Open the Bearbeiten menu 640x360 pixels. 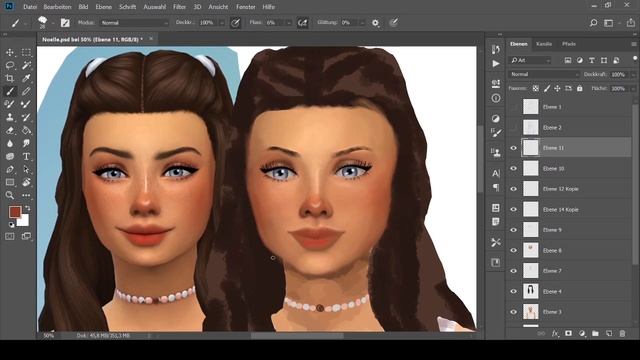(x=57, y=7)
